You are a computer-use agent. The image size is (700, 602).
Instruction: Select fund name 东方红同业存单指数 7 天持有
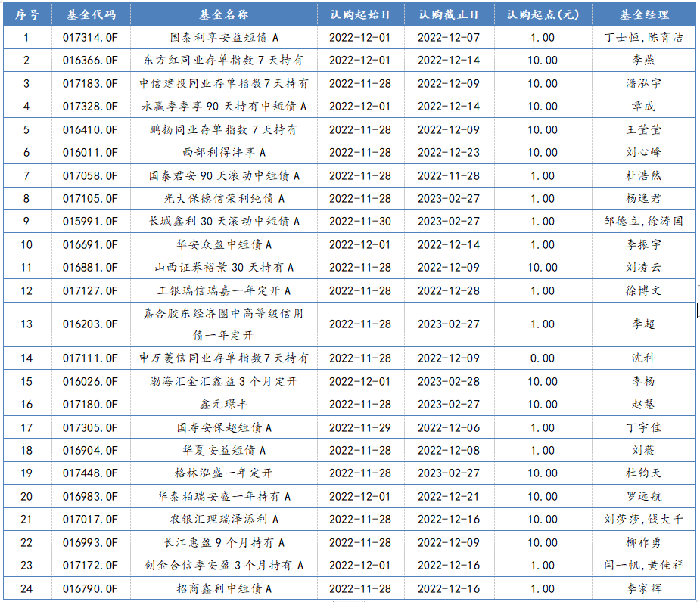(224, 61)
